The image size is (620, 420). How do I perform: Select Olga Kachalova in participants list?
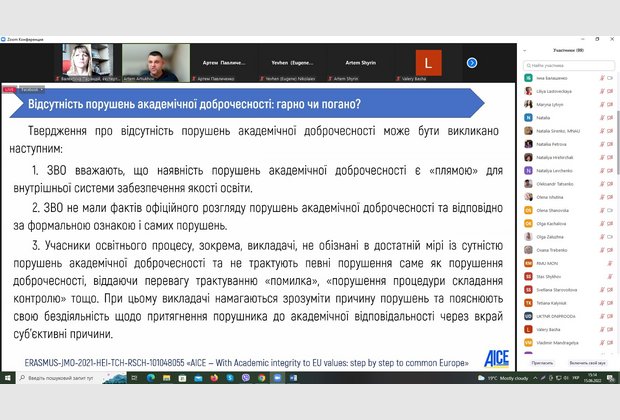click(569, 223)
